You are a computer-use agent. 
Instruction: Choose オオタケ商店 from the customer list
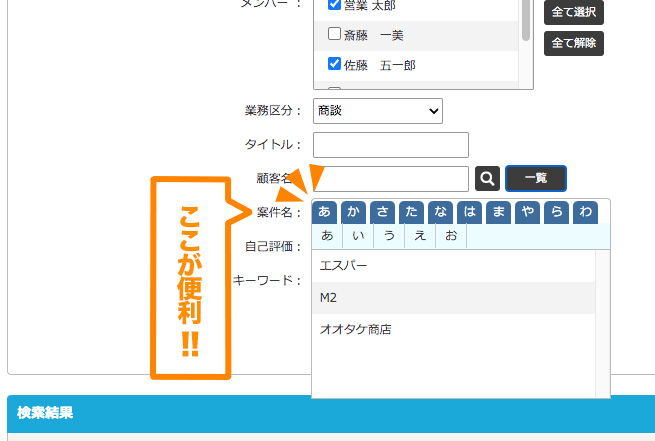[454, 329]
